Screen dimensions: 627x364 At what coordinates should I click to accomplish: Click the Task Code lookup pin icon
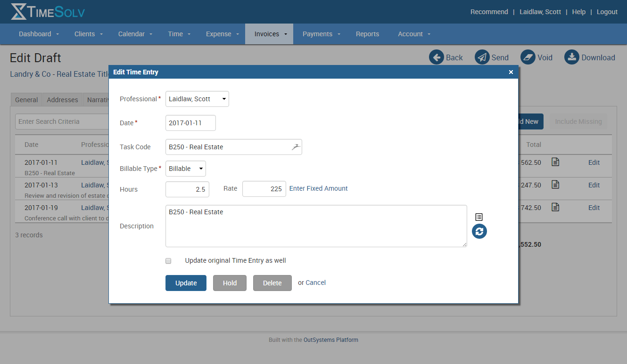[x=295, y=147]
